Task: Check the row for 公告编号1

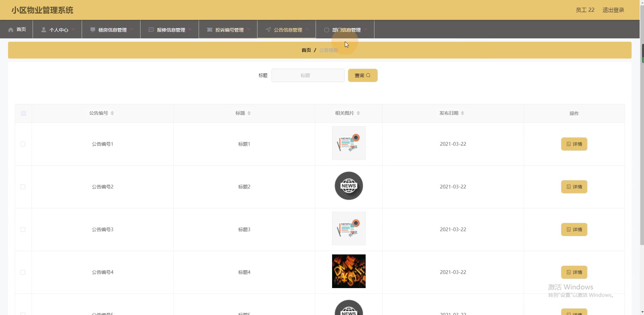Action: (23, 144)
